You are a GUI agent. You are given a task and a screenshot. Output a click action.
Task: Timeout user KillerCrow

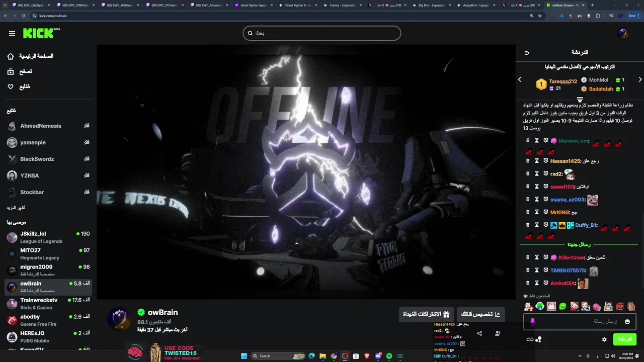[537, 257]
